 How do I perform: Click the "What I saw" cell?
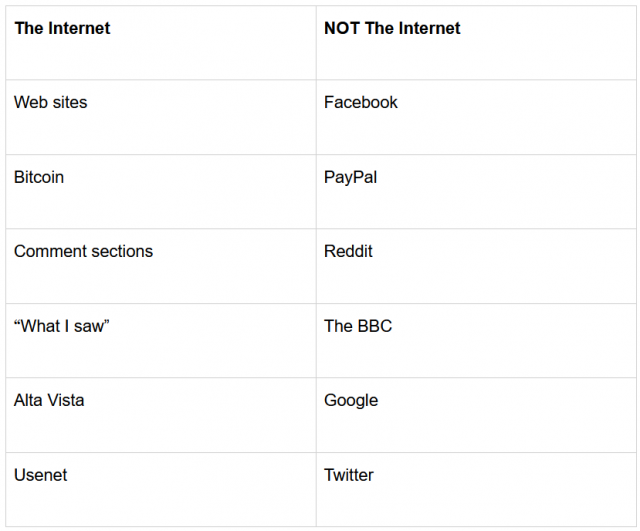click(61, 326)
